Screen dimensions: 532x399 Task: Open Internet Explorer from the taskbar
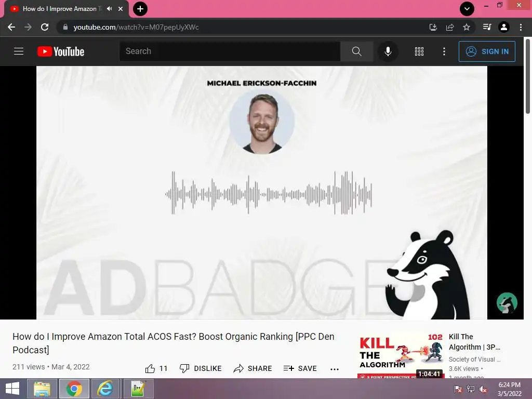coord(105,389)
